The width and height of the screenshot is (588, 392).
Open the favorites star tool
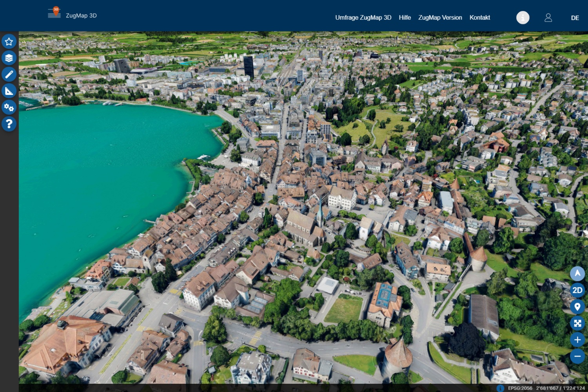pos(9,42)
